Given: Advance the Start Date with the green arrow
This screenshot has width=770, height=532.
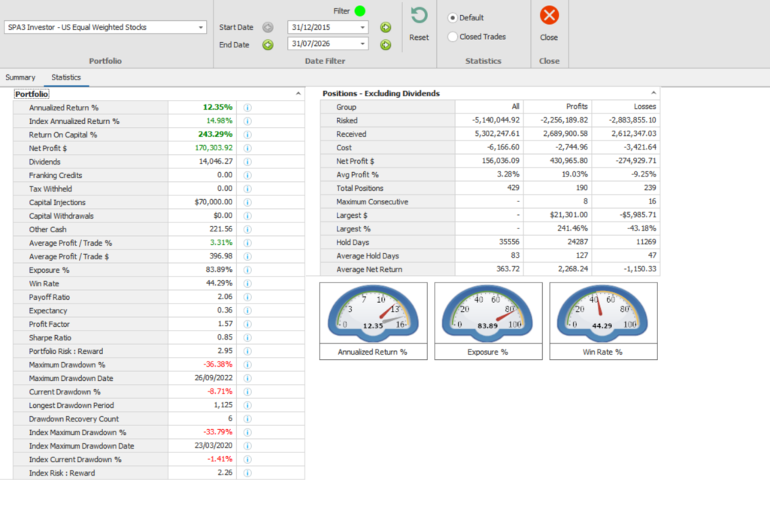Looking at the screenshot, I should click(x=386, y=28).
